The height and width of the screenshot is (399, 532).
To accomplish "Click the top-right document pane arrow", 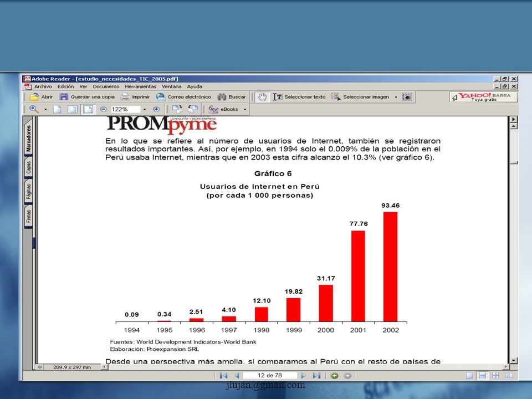I will click(514, 120).
